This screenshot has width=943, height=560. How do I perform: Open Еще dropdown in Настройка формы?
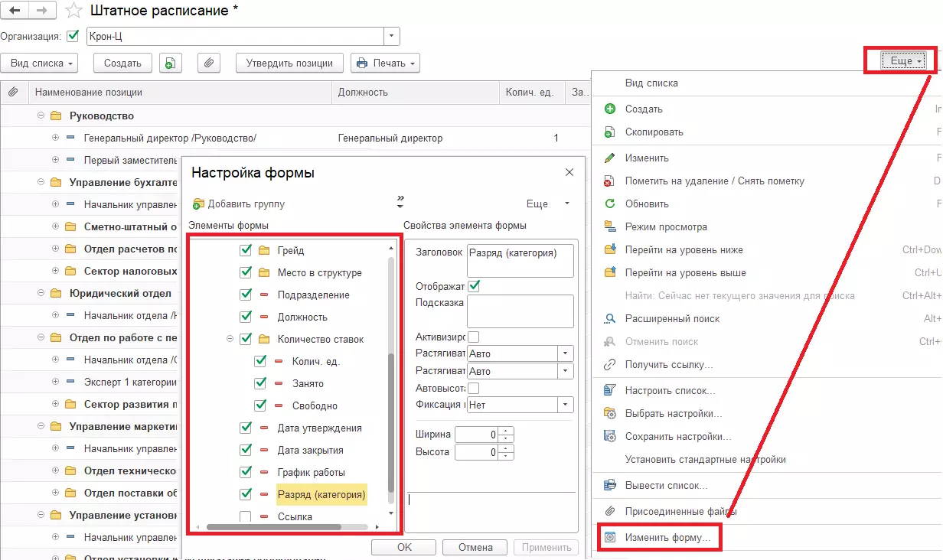click(548, 204)
